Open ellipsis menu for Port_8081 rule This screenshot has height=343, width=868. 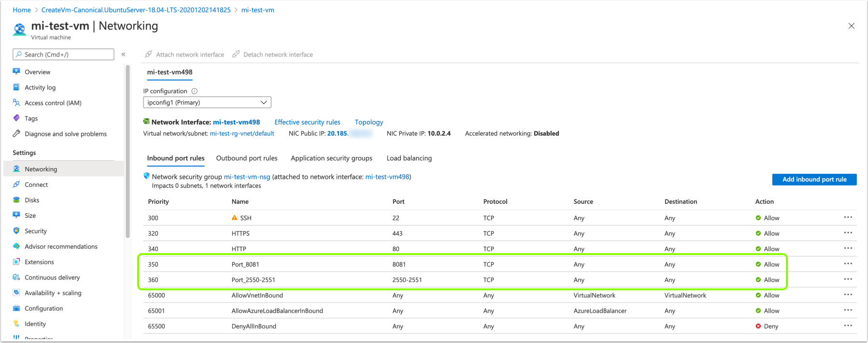click(848, 264)
